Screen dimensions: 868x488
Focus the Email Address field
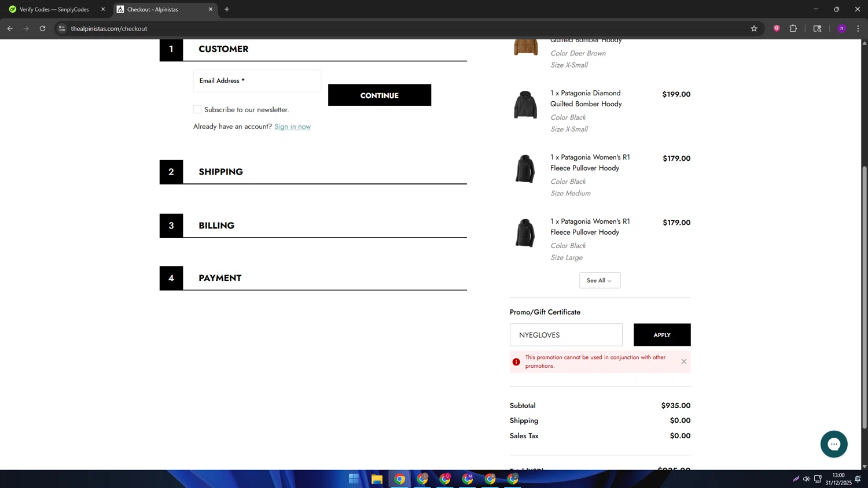(x=257, y=81)
